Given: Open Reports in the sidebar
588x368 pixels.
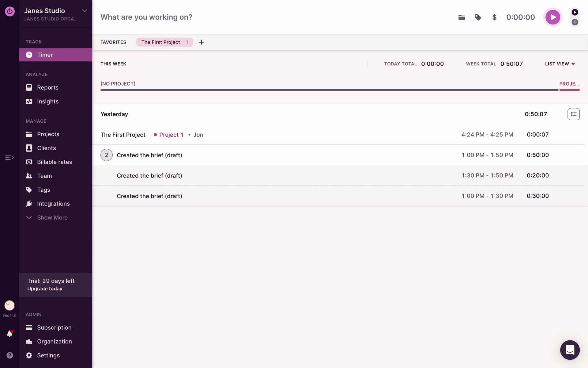Looking at the screenshot, I should click(x=47, y=88).
